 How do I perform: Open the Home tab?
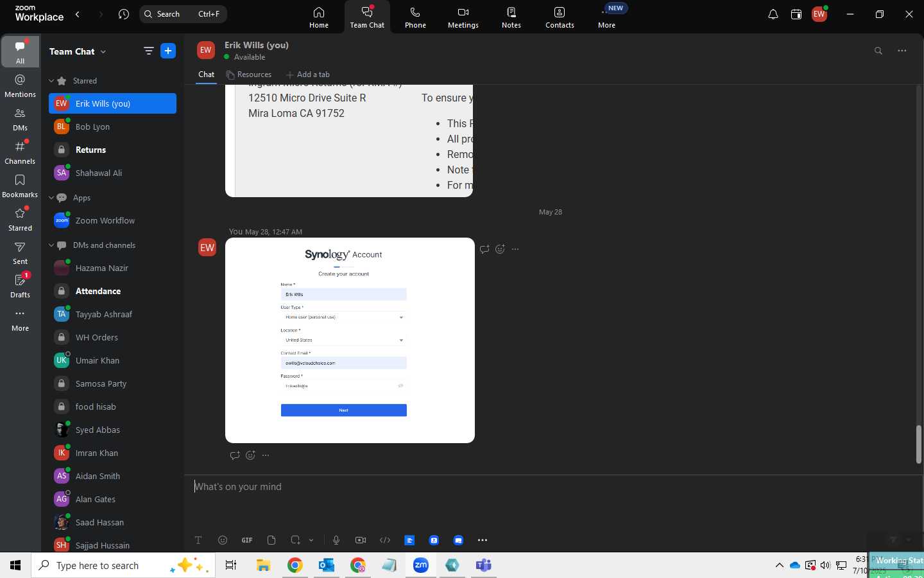pos(319,17)
